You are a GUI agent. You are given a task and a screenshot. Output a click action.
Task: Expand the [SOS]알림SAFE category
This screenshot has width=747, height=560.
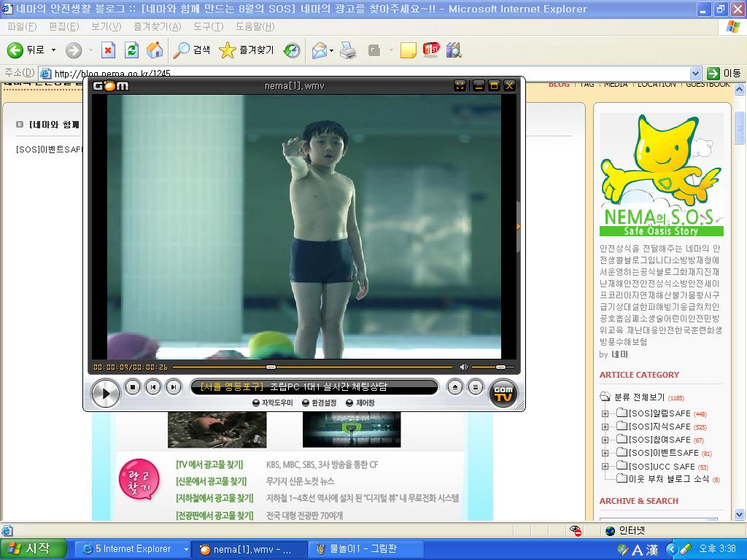point(605,414)
